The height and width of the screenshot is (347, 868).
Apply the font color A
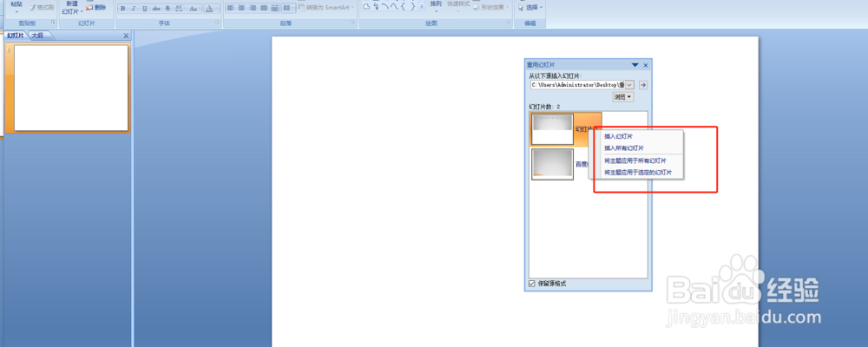[209, 9]
